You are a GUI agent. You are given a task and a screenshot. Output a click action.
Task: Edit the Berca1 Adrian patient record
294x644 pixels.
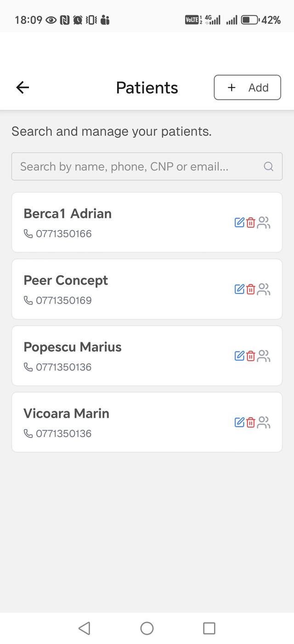(239, 223)
